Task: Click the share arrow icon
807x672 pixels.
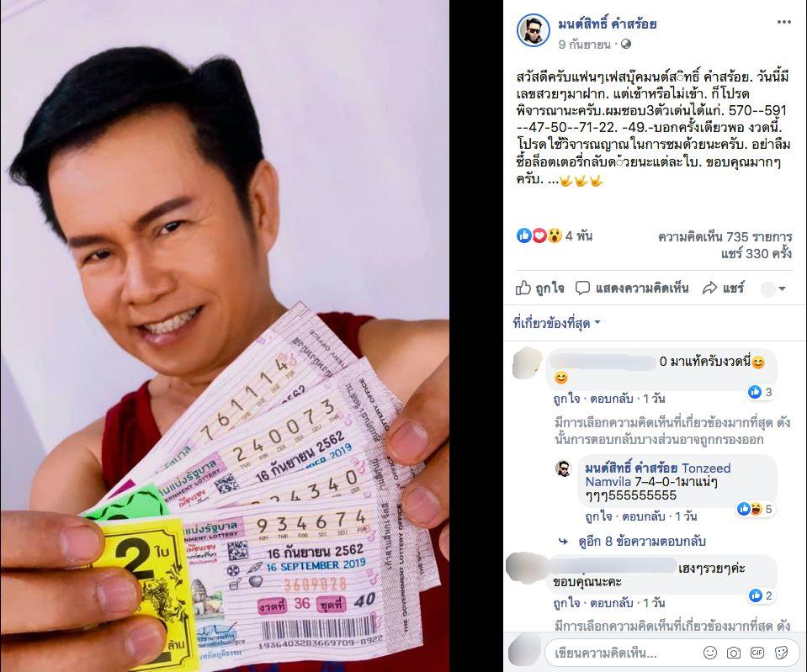Action: coord(709,288)
